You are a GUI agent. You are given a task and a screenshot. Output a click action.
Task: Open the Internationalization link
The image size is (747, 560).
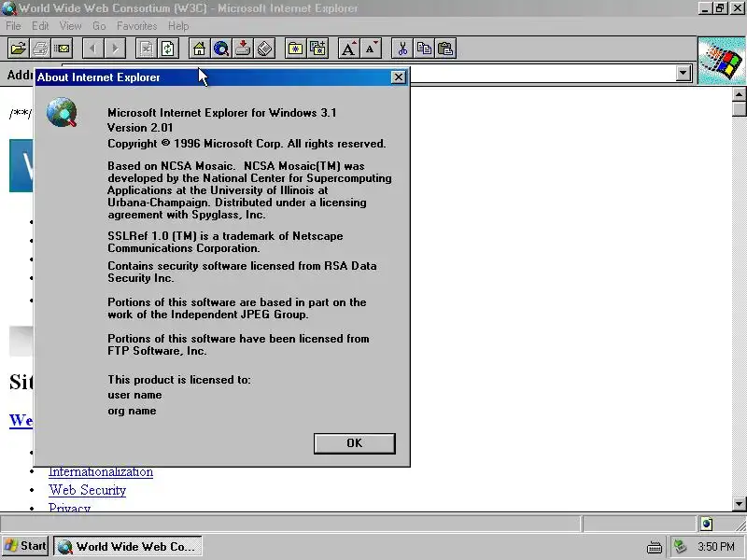101,472
